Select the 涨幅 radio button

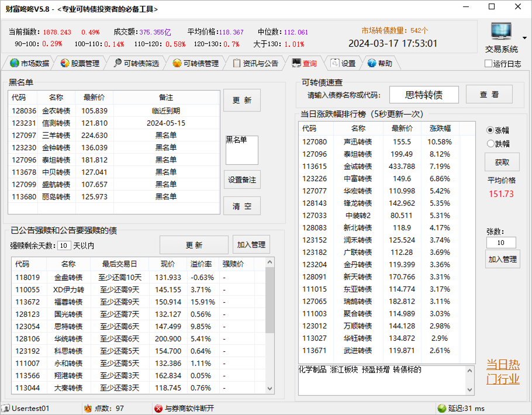[490, 130]
